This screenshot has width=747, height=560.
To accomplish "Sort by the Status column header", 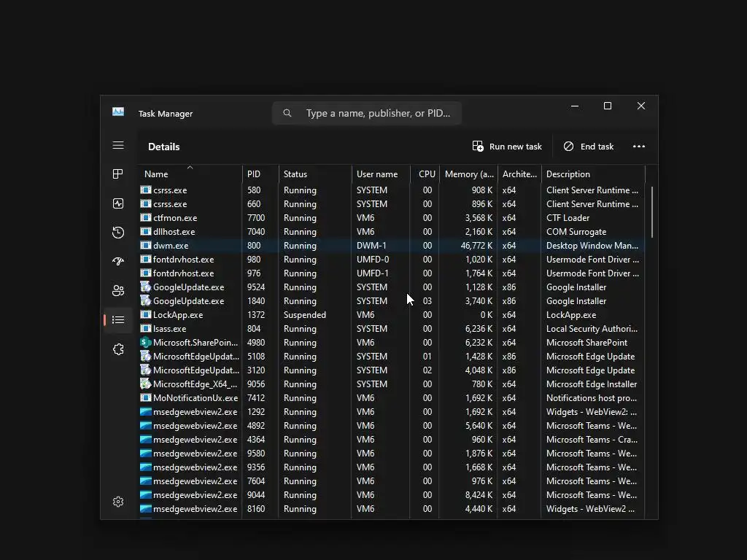I will tap(315, 174).
